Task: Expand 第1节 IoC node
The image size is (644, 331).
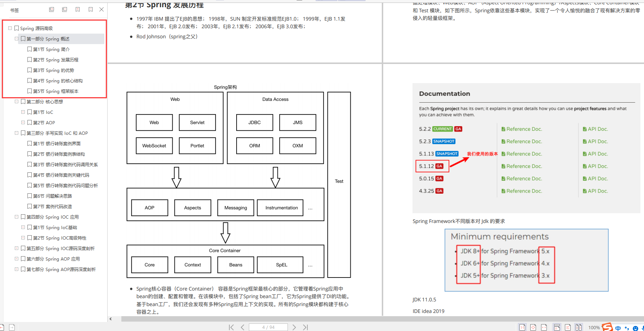Action: pos(23,112)
